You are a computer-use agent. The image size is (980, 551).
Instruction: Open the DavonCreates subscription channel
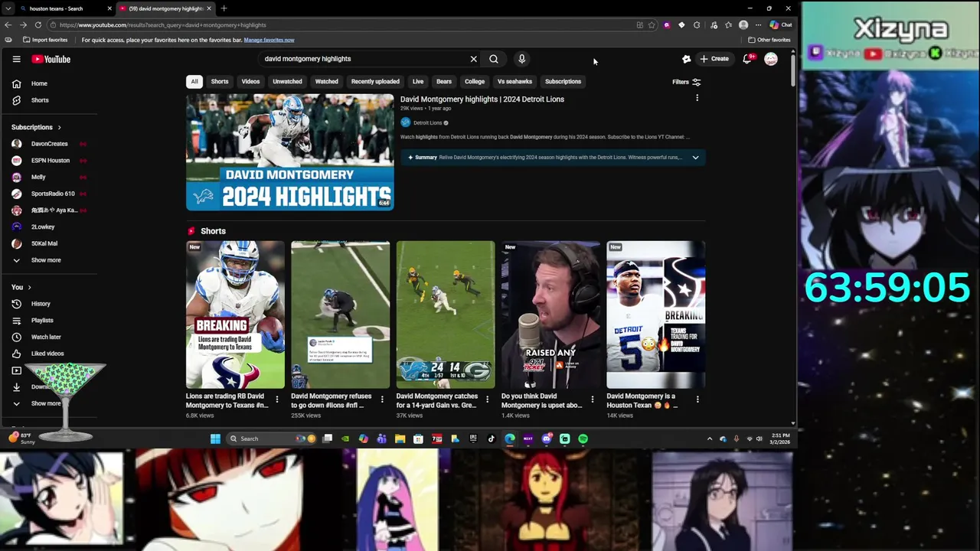click(x=48, y=144)
